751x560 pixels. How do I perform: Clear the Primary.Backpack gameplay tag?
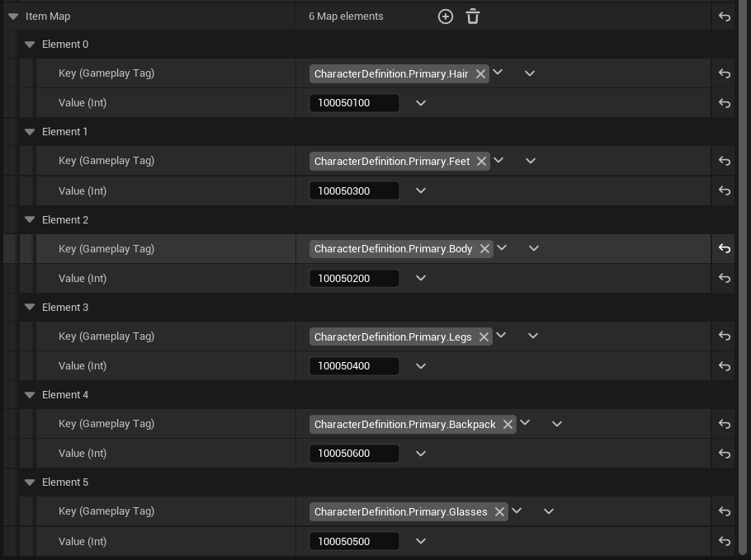click(x=508, y=425)
